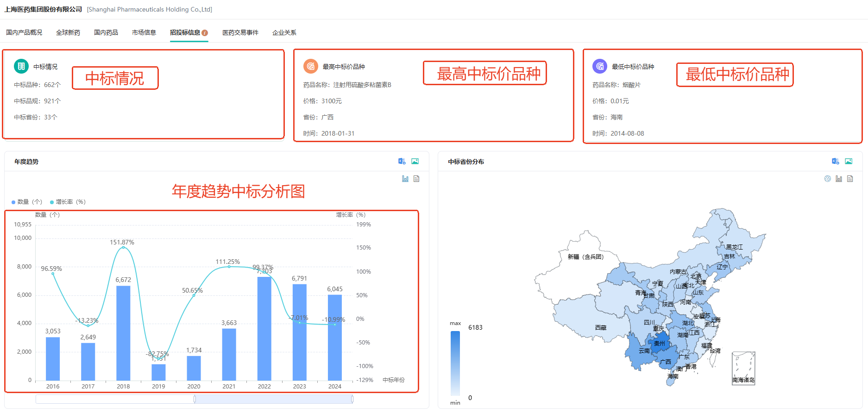
Task: Open data view for annual trend chart
Action: point(416,179)
